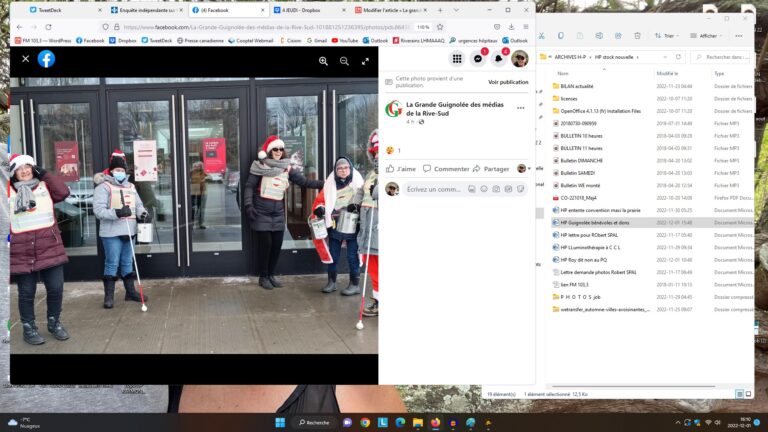Viewport: 768px width, 432px height.
Task: Close the Facebook photo viewer
Action: (25, 59)
